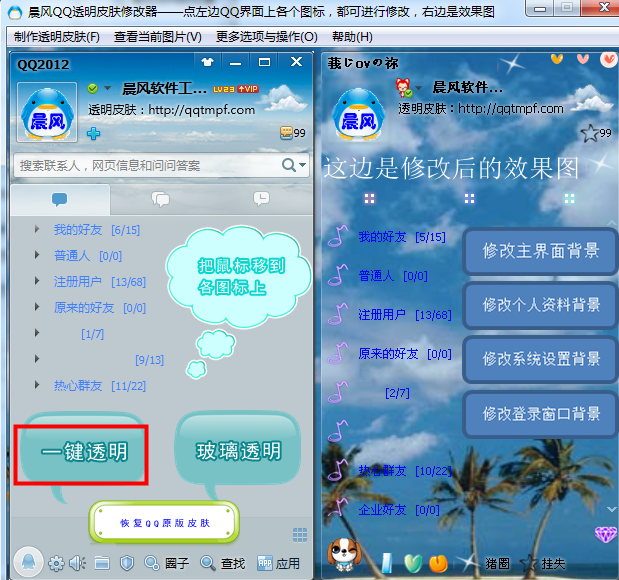619x580 pixels.
Task: Open system settings gear icon
Action: coord(56,563)
